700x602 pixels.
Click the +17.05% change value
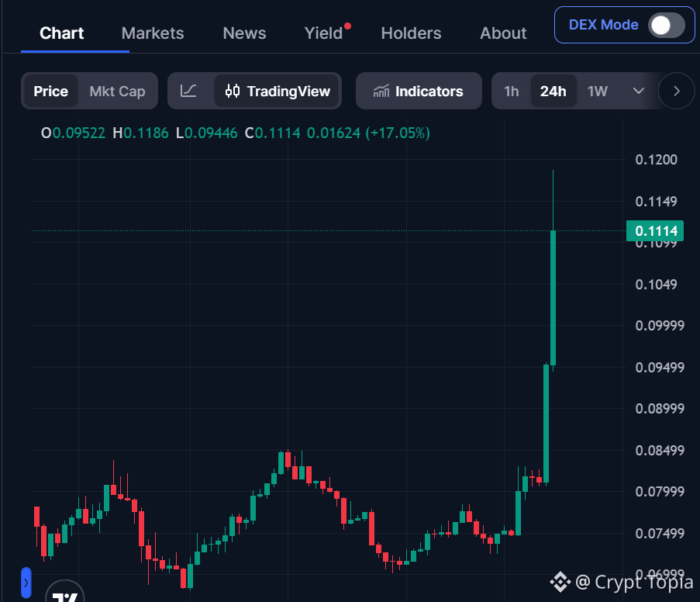tap(398, 133)
